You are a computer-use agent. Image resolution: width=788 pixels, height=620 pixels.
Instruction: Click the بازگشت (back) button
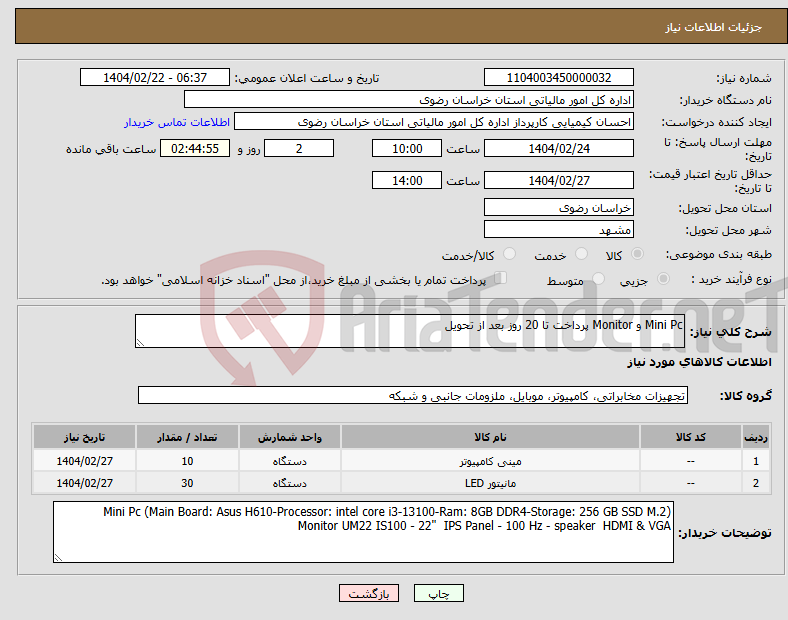click(369, 593)
